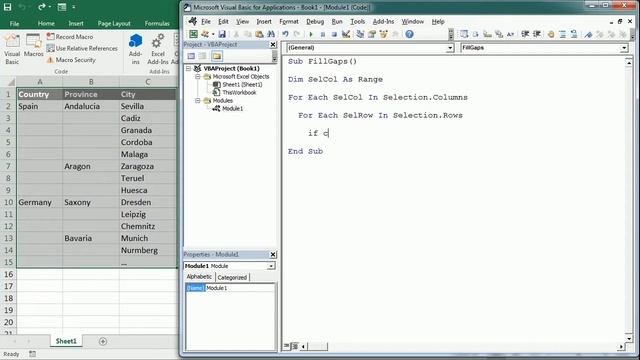
Task: Open the Insert menu in VBA editor
Action: tap(264, 22)
